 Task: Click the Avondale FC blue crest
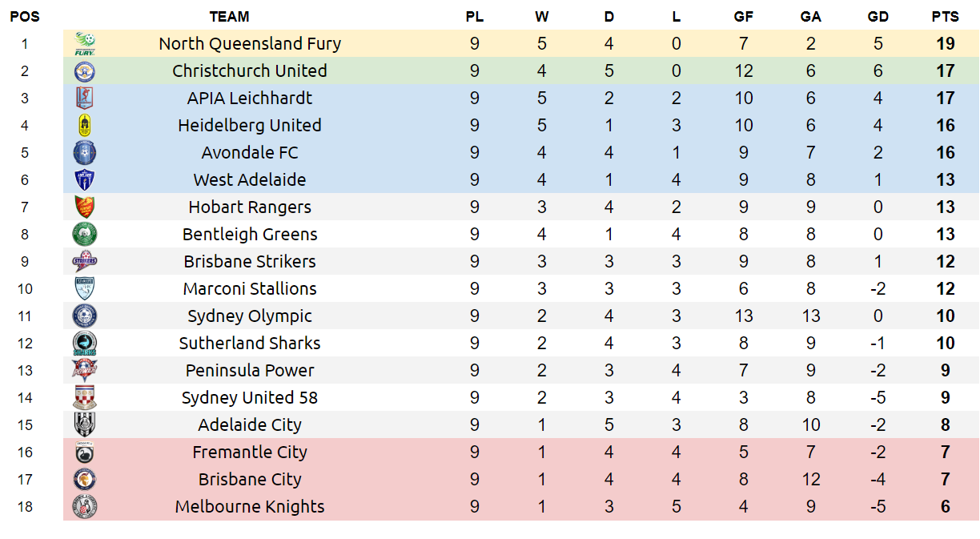(x=84, y=153)
